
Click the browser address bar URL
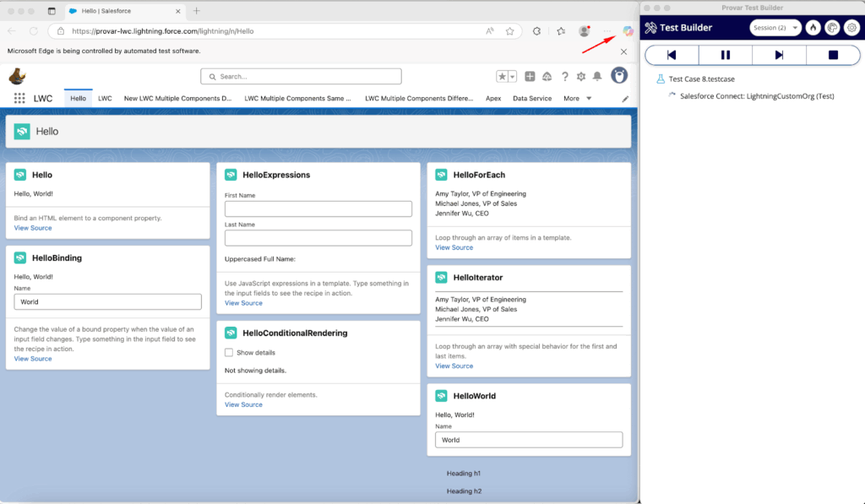pos(163,31)
